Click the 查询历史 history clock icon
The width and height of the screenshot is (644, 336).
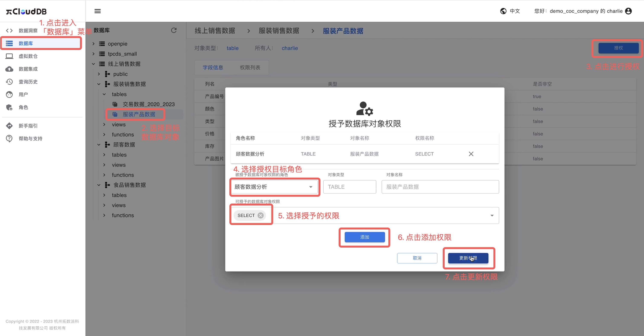point(9,82)
